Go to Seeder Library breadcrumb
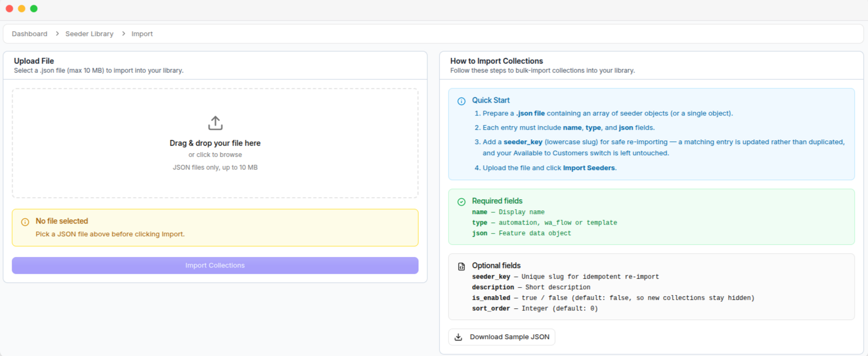 (x=89, y=34)
